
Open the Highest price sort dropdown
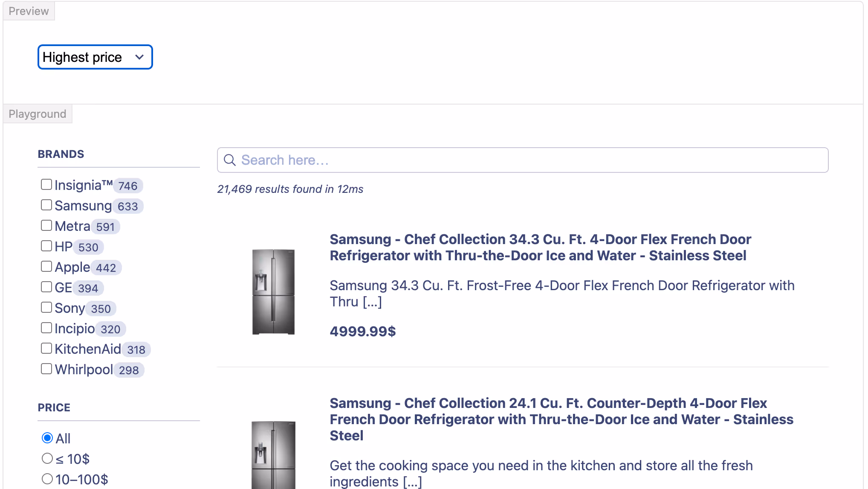[95, 57]
